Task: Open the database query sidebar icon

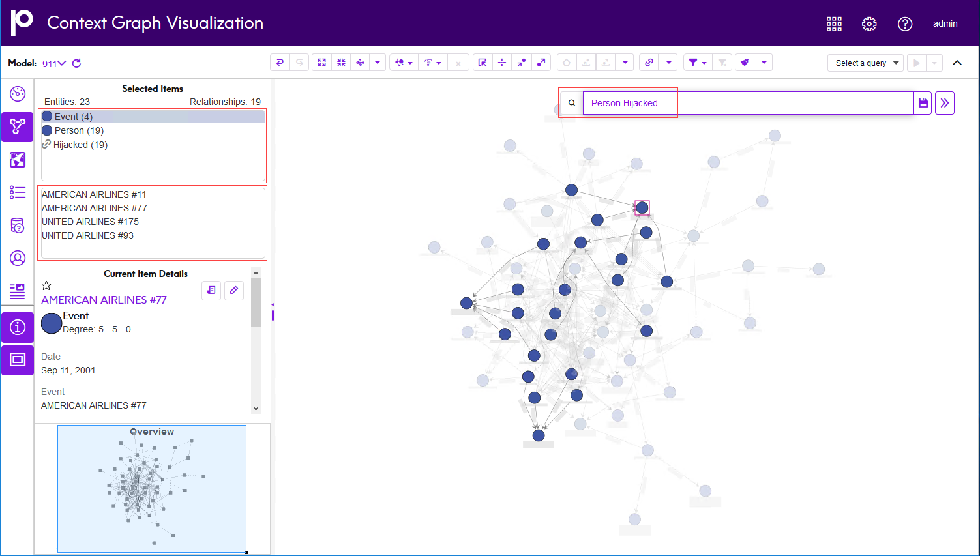Action: pyautogui.click(x=18, y=226)
